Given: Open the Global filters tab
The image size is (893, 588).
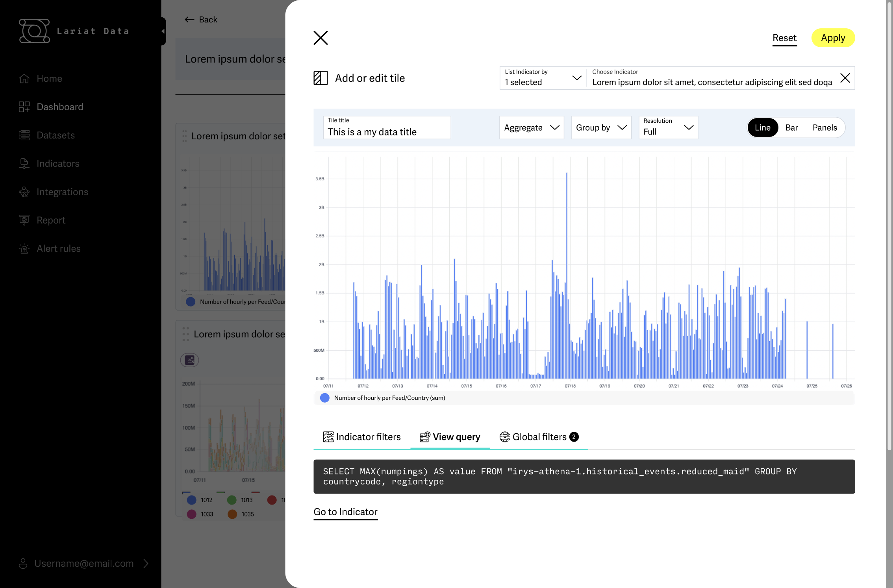Looking at the screenshot, I should pyautogui.click(x=539, y=437).
